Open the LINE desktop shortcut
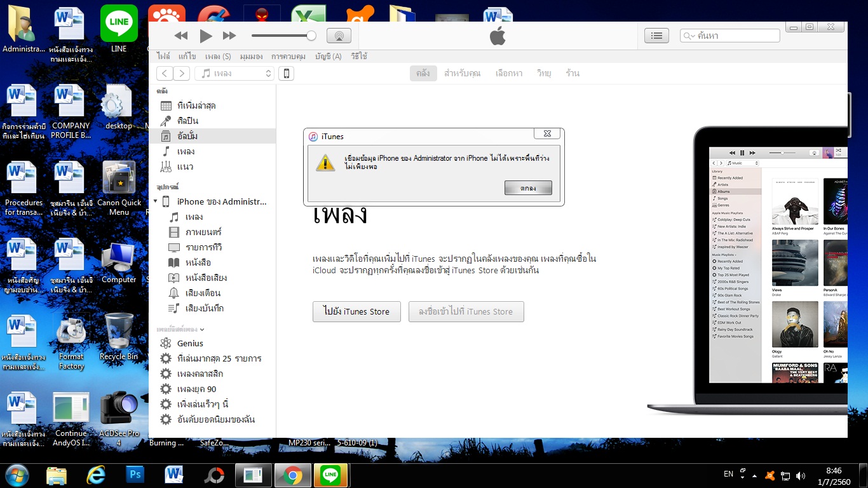 [x=119, y=30]
